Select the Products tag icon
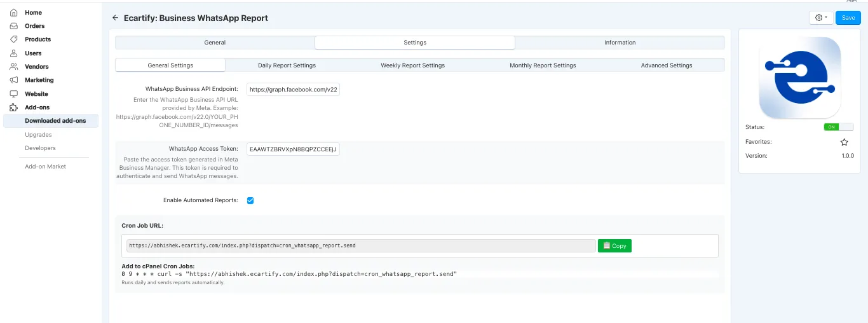The image size is (868, 323). (x=13, y=39)
